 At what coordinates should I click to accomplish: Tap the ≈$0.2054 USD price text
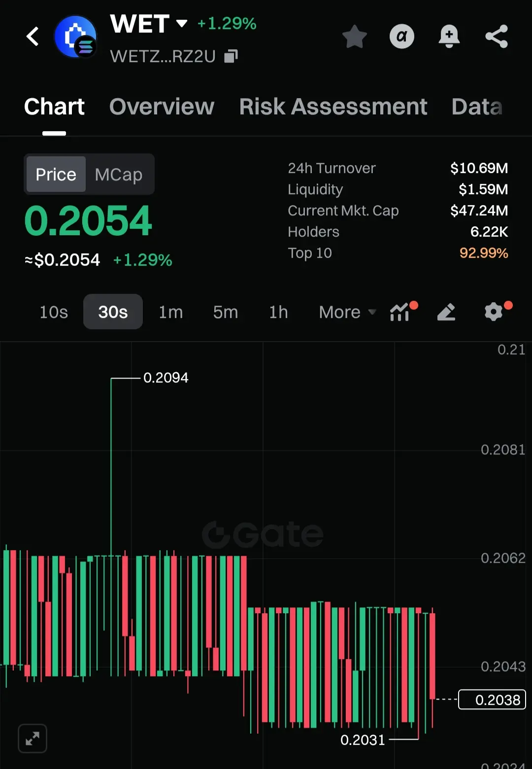(63, 260)
